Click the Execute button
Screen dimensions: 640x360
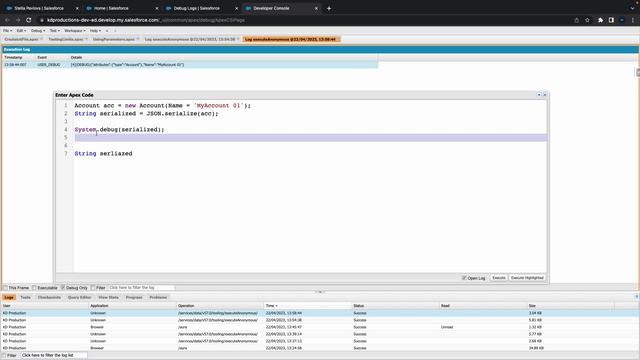click(498, 278)
